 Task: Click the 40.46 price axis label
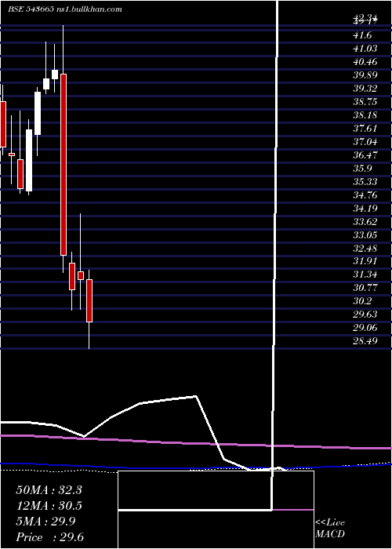365,62
